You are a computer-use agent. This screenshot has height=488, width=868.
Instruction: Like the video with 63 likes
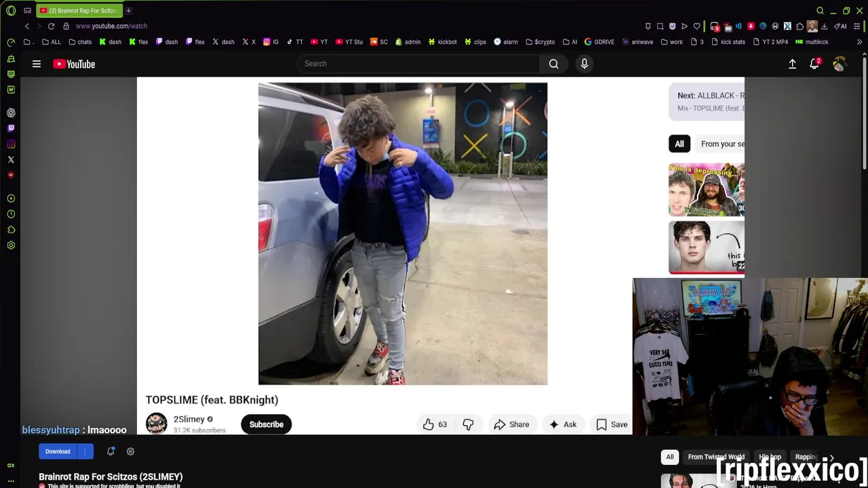coord(435,424)
